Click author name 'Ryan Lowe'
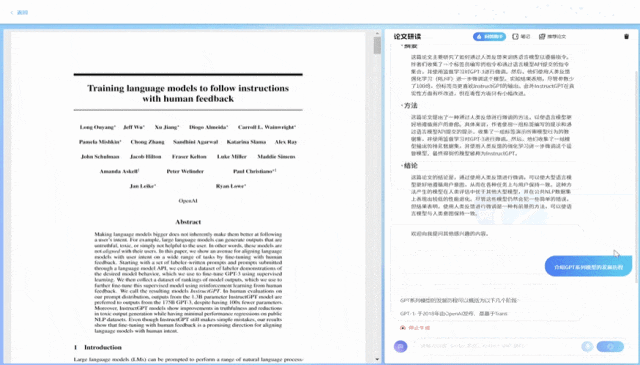 231,186
